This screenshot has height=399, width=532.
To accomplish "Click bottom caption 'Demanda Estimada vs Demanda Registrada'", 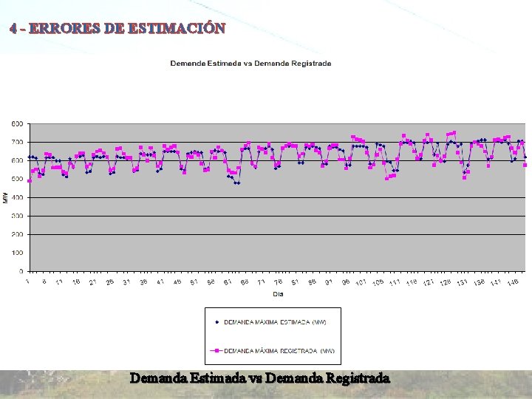I will pos(260,378).
